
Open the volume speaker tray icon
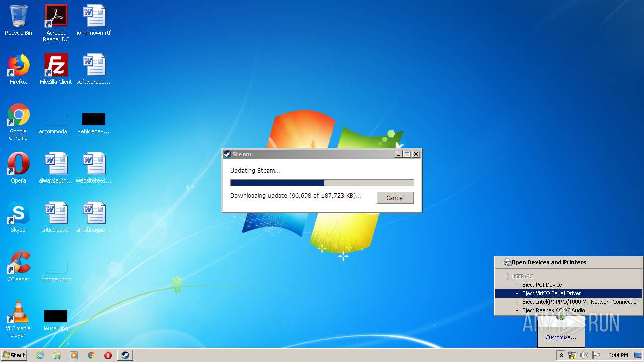tap(584, 355)
